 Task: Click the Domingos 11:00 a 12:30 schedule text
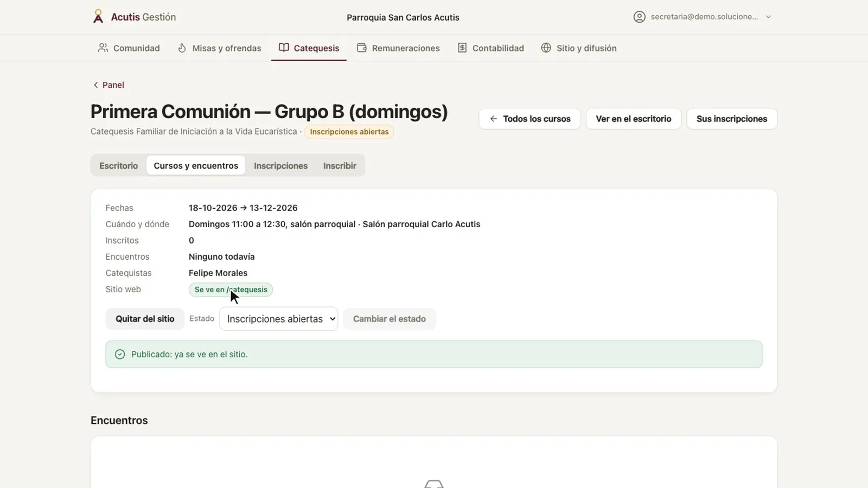pos(334,224)
